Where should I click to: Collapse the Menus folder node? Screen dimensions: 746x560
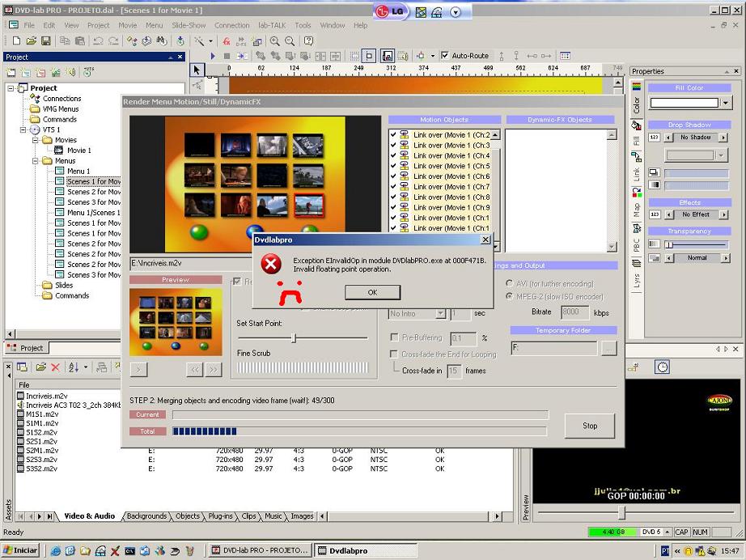pos(36,161)
